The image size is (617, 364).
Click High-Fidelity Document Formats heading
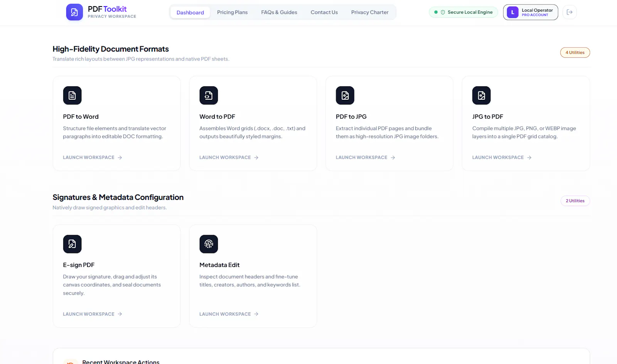click(x=111, y=49)
